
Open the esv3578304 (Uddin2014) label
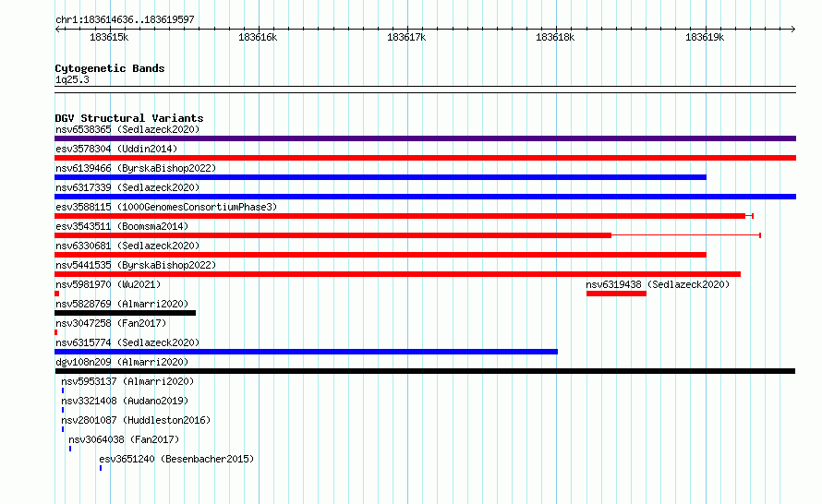tap(116, 149)
